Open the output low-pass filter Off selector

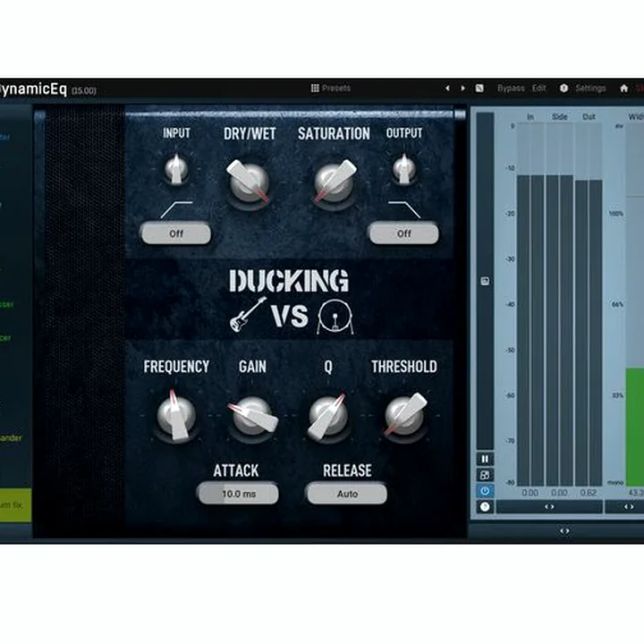(x=404, y=233)
